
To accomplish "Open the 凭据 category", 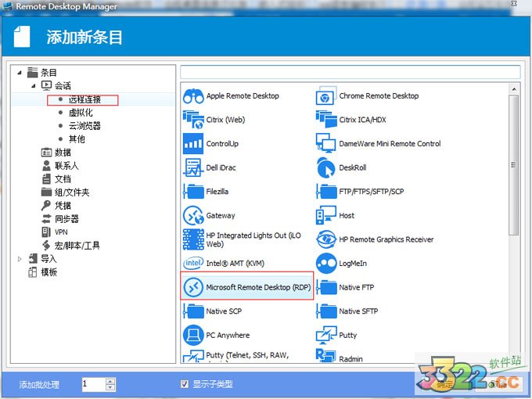I will pos(63,206).
